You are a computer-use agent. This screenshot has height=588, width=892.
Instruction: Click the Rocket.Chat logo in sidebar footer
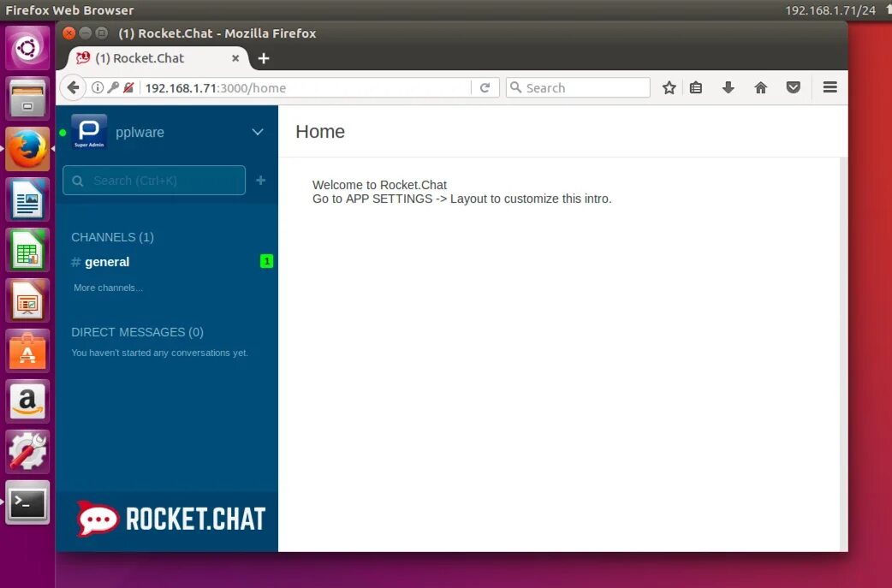pyautogui.click(x=170, y=519)
